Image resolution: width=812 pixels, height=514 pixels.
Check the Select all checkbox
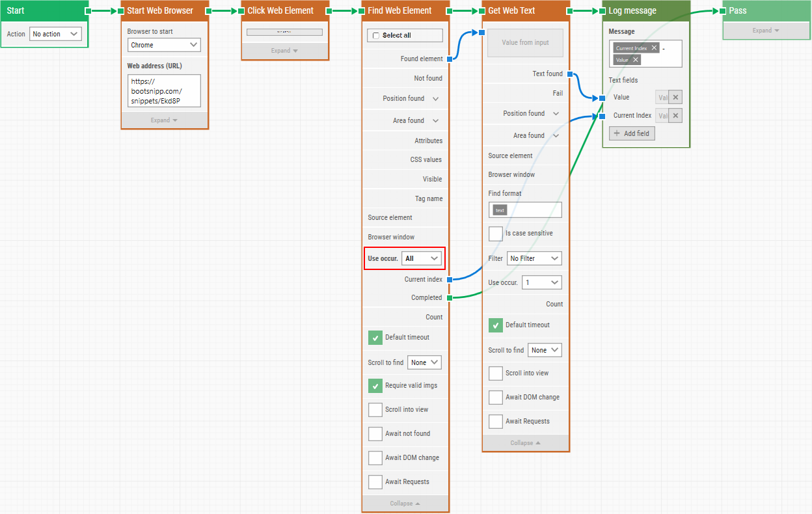(x=375, y=36)
